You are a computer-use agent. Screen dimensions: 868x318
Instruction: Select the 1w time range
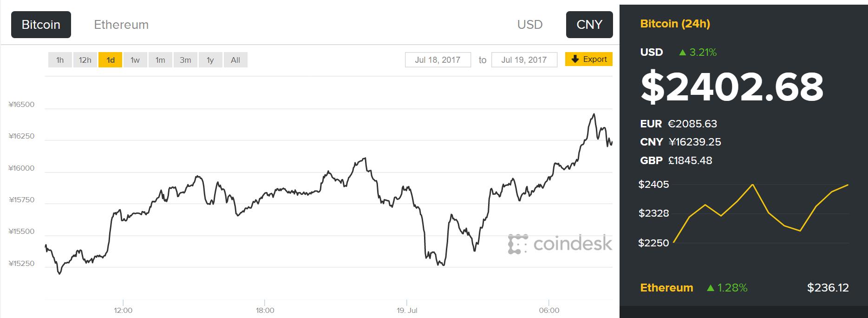click(135, 60)
